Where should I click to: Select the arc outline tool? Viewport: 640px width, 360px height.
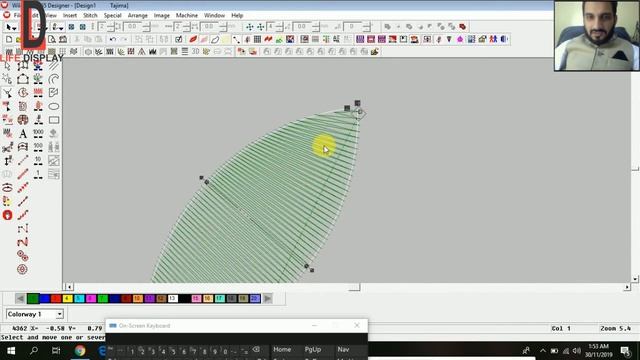coord(54,79)
